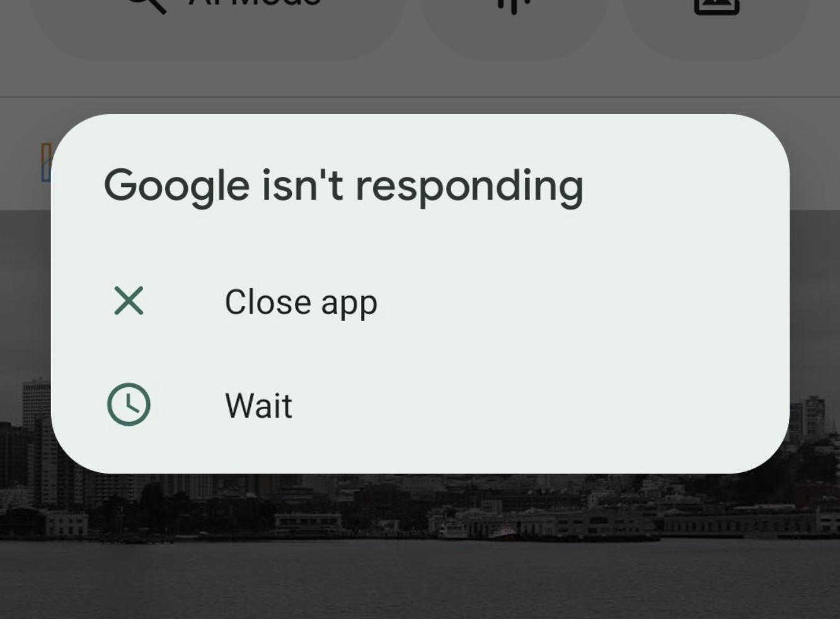Tap the X icon beside Close app
The width and height of the screenshot is (840, 619).
coord(129,300)
